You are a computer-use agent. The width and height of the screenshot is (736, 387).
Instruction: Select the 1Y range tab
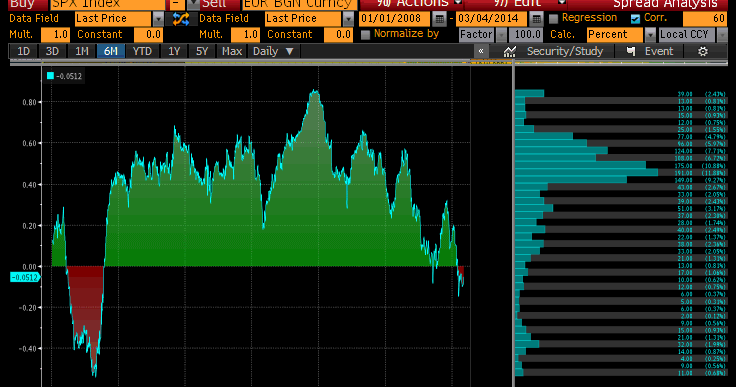pyautogui.click(x=174, y=51)
